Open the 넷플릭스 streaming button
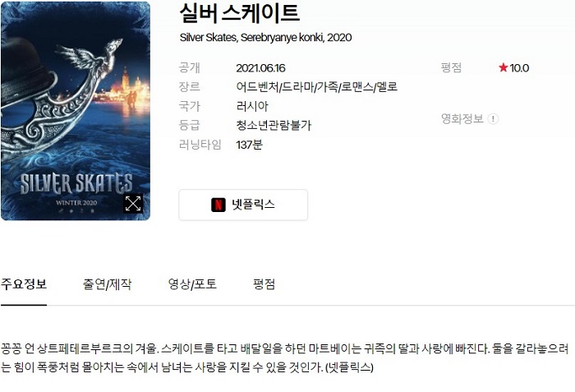Screen dimensions: 575x392 tap(243, 205)
